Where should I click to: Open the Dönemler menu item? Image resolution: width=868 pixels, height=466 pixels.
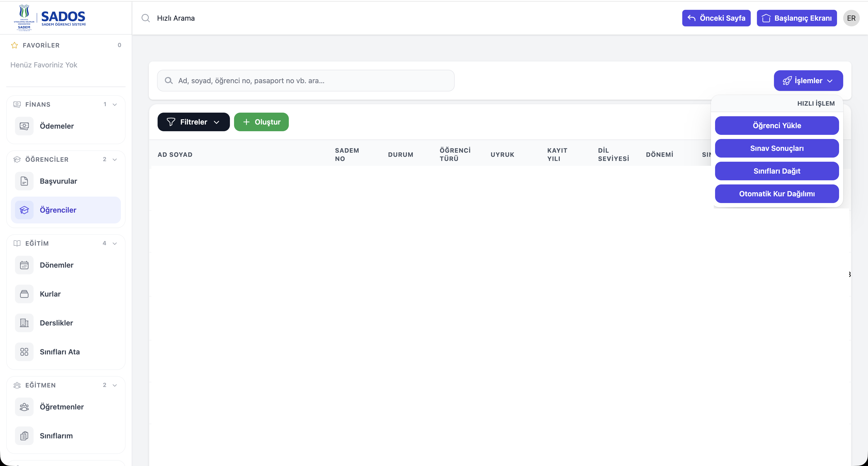(66, 265)
